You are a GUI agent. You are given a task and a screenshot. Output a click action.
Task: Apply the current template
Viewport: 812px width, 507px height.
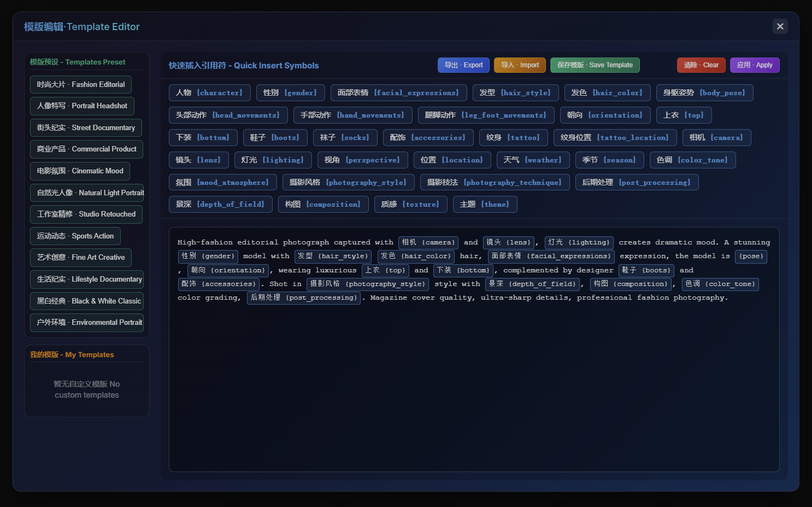pos(755,65)
